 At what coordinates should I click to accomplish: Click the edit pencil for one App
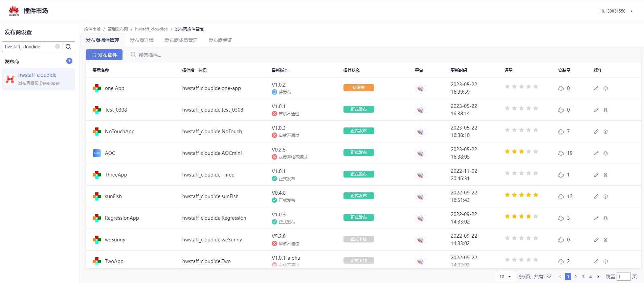click(x=596, y=88)
